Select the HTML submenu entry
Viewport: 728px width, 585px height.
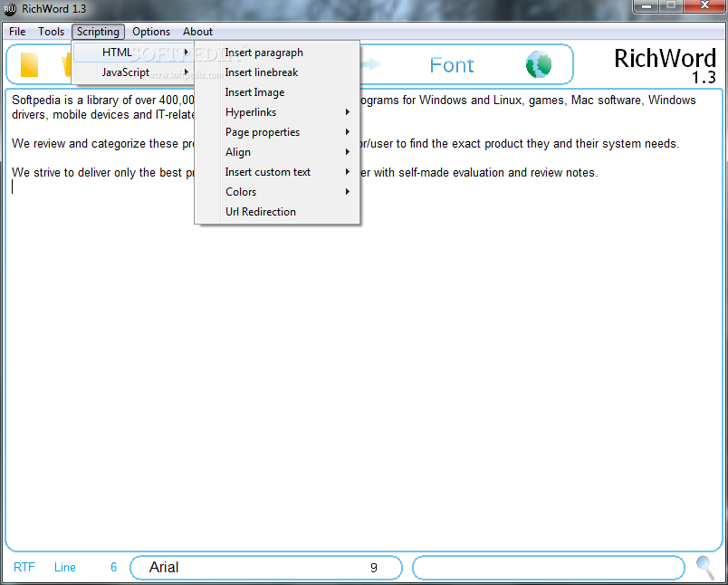coord(133,53)
